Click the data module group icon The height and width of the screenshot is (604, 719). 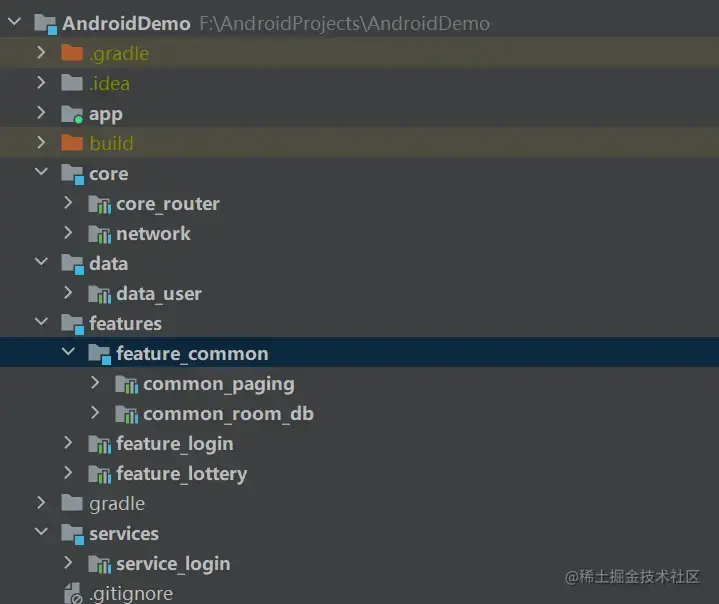tap(72, 264)
